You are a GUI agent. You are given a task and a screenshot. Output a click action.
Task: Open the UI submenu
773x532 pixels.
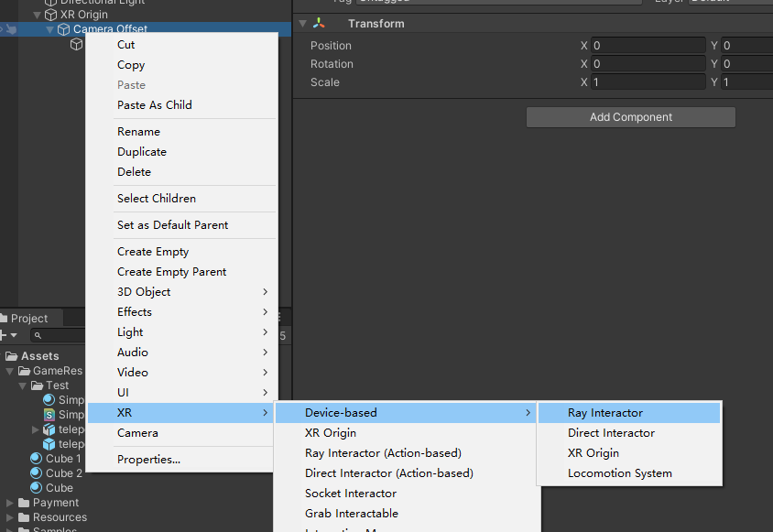[x=182, y=393]
